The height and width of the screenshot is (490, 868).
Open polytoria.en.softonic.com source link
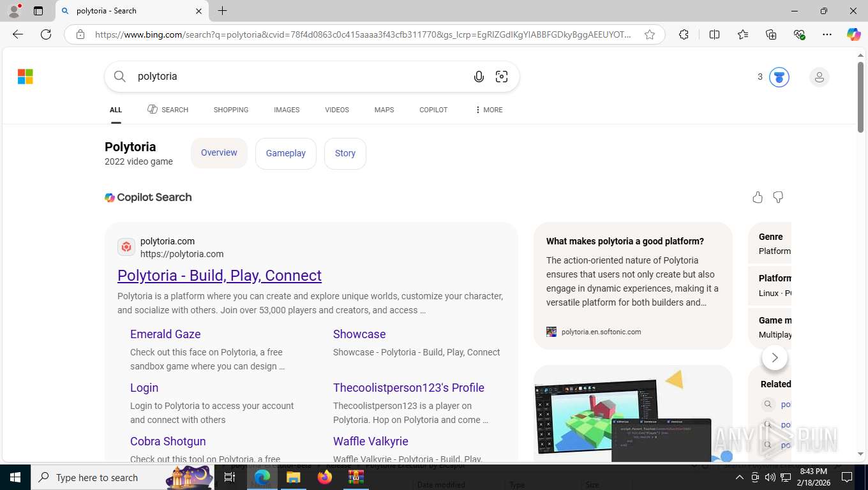(601, 332)
